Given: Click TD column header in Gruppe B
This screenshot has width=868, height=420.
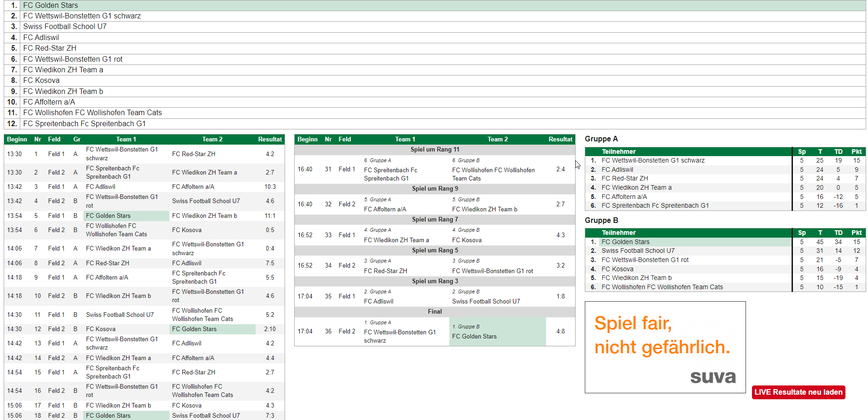Looking at the screenshot, I should pyautogui.click(x=838, y=233).
